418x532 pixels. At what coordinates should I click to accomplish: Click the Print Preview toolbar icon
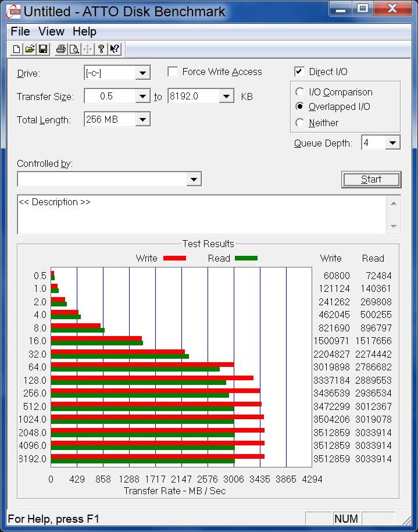click(74, 49)
